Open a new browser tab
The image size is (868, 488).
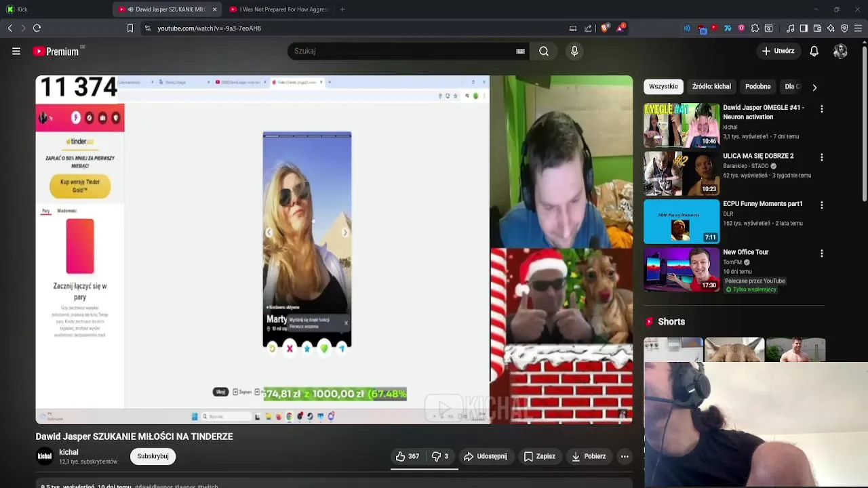[x=342, y=9]
